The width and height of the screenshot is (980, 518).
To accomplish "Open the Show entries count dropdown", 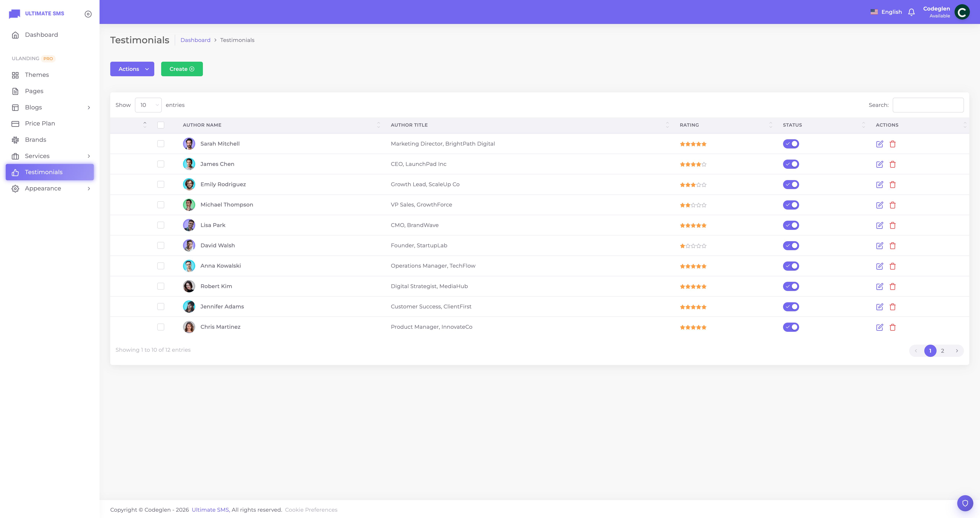I will 148,105.
